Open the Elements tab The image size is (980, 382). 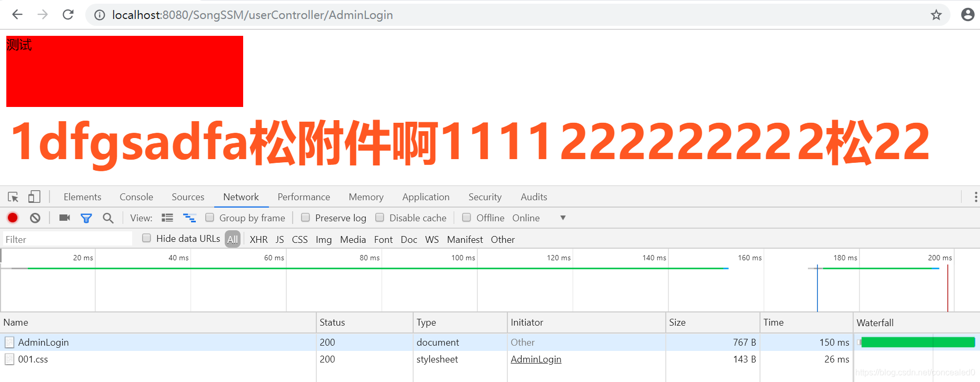pos(82,197)
